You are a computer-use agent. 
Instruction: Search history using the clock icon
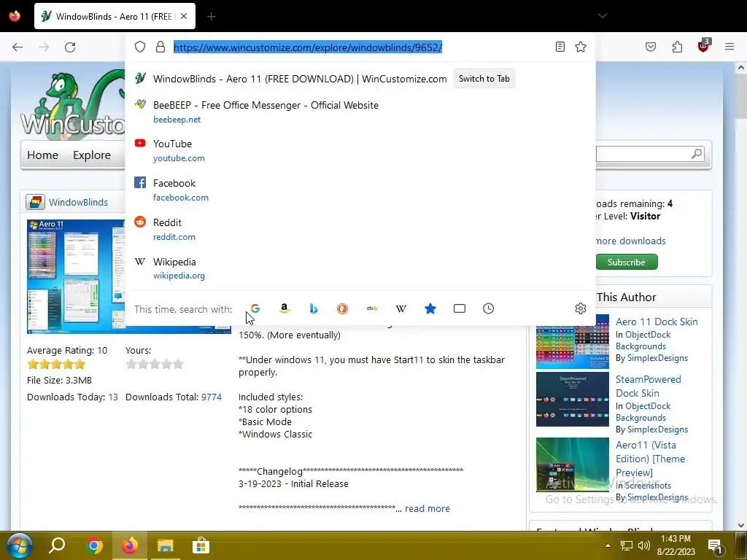tap(488, 308)
